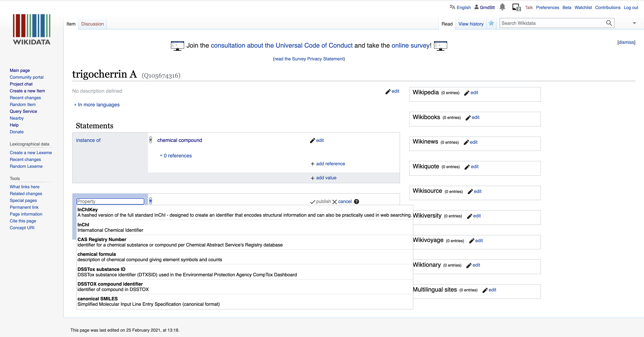The width and height of the screenshot is (644, 337).
Task: Select chemical formula suggestion
Action: [245, 257]
